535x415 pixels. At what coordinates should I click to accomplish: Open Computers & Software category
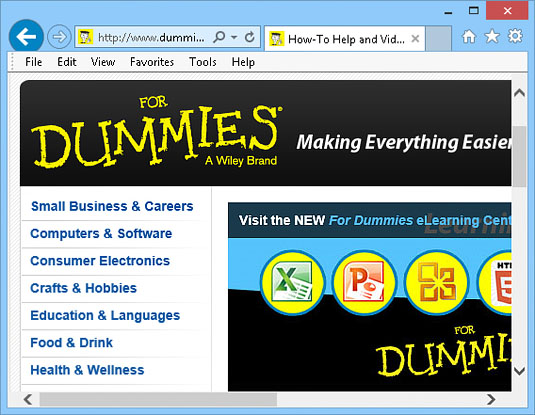pyautogui.click(x=101, y=234)
